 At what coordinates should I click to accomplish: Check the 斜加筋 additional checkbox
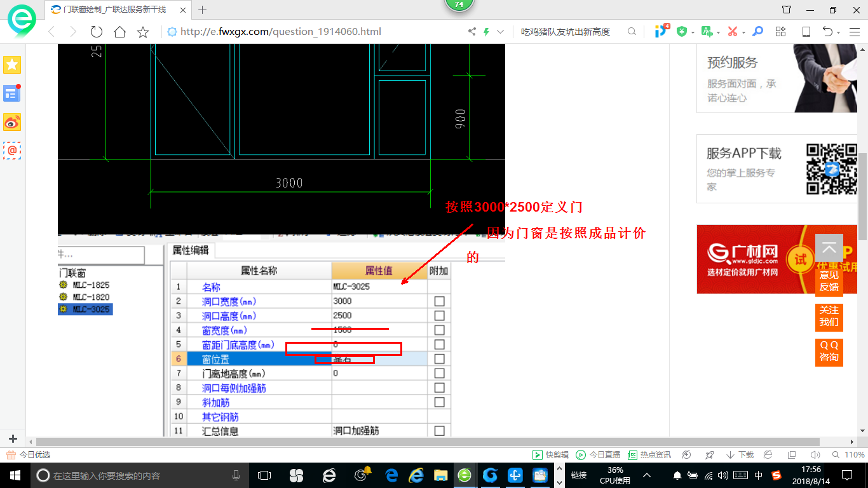pyautogui.click(x=439, y=402)
